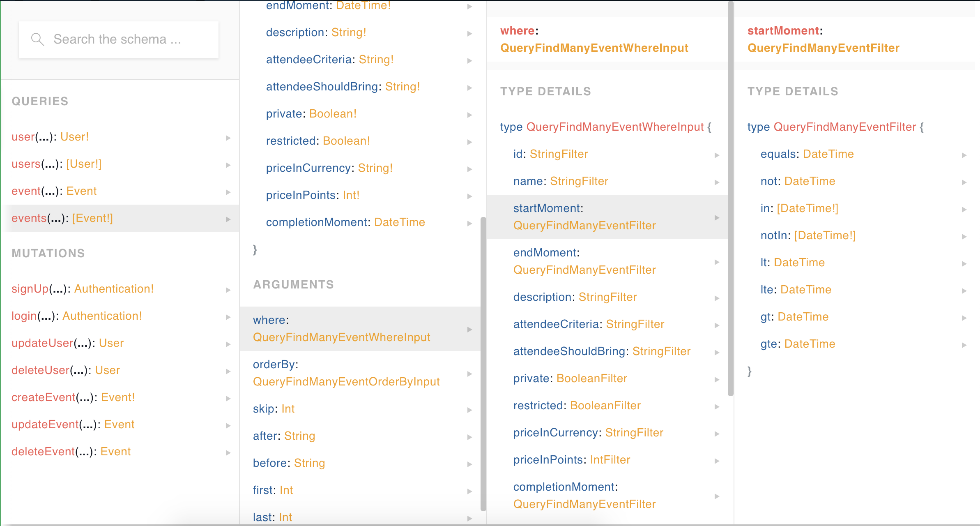Open the equals DateTime chevron

tap(965, 155)
